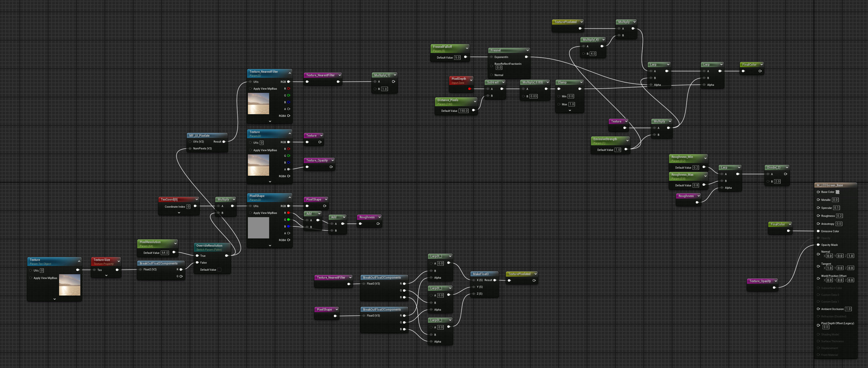Collapse the Texture_NearestFilter Param2D node with its up chevron
This screenshot has height=368, width=868.
[290, 73]
